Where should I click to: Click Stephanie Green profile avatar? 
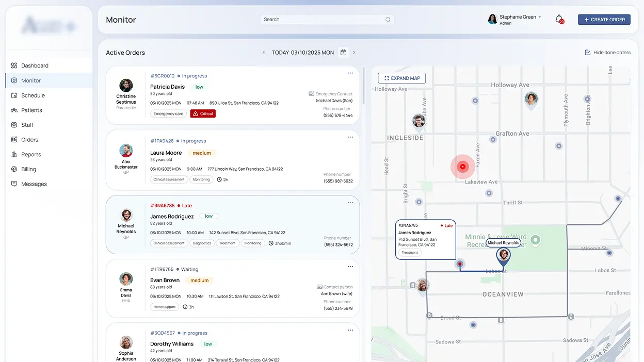point(492,19)
